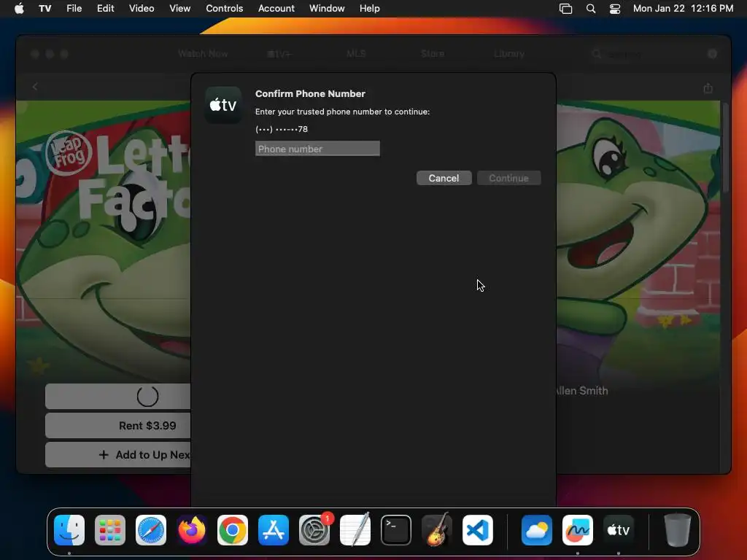Switch to the Library tab

tap(509, 54)
